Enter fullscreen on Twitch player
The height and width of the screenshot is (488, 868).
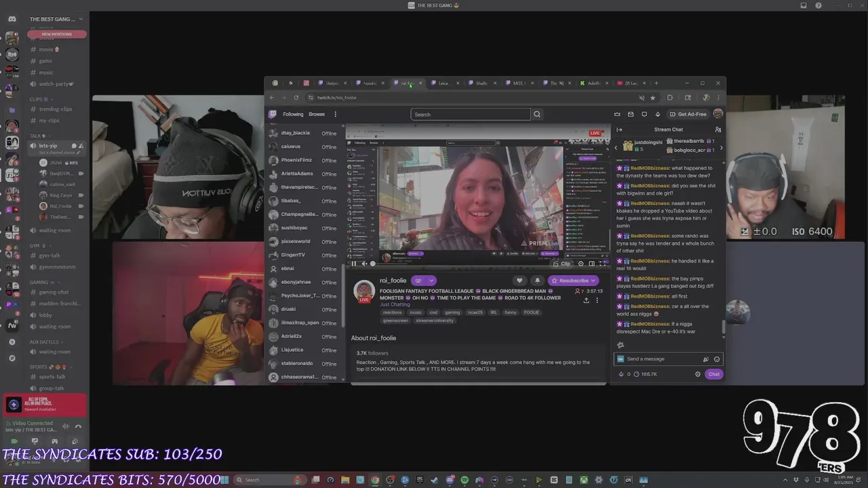tap(602, 264)
